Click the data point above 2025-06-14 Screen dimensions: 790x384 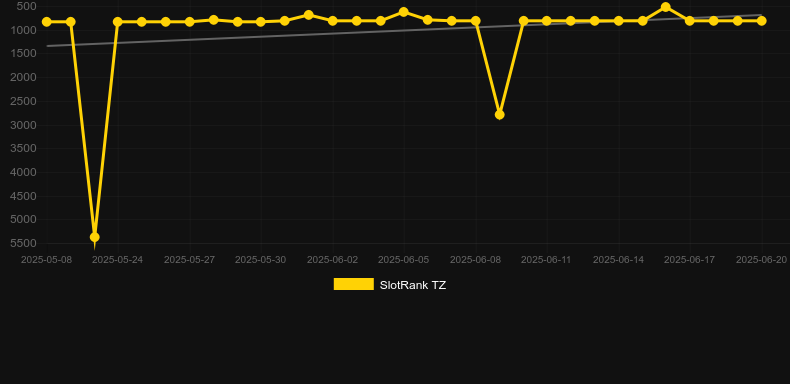[618, 21]
